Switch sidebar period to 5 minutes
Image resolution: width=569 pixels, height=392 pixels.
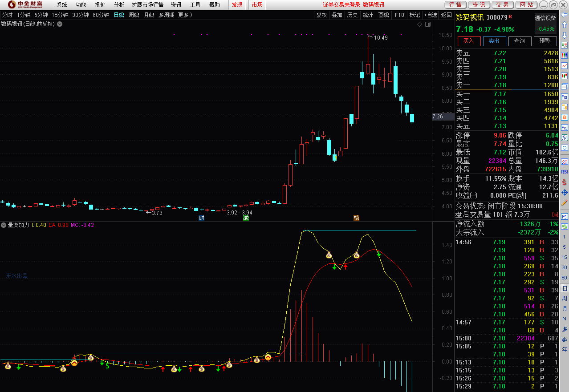(564, 247)
